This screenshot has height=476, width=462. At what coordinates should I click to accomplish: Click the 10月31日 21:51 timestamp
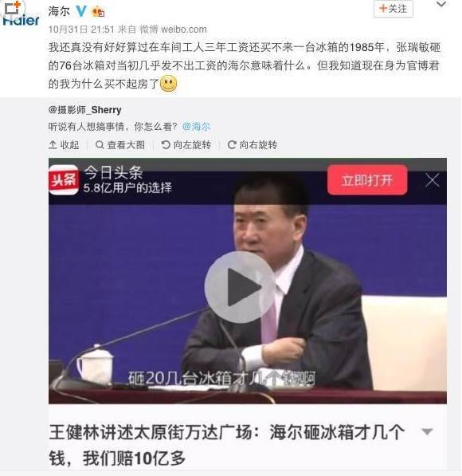click(x=81, y=30)
